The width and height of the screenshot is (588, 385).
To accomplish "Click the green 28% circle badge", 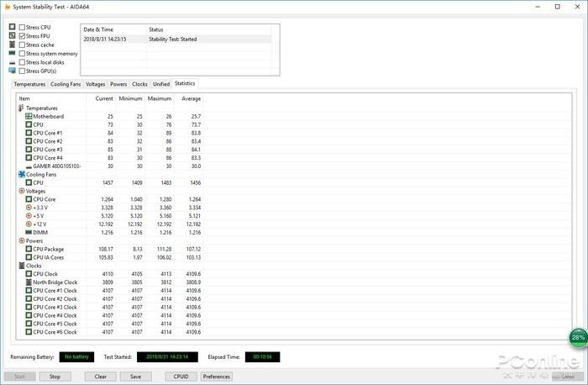I will pyautogui.click(x=578, y=337).
